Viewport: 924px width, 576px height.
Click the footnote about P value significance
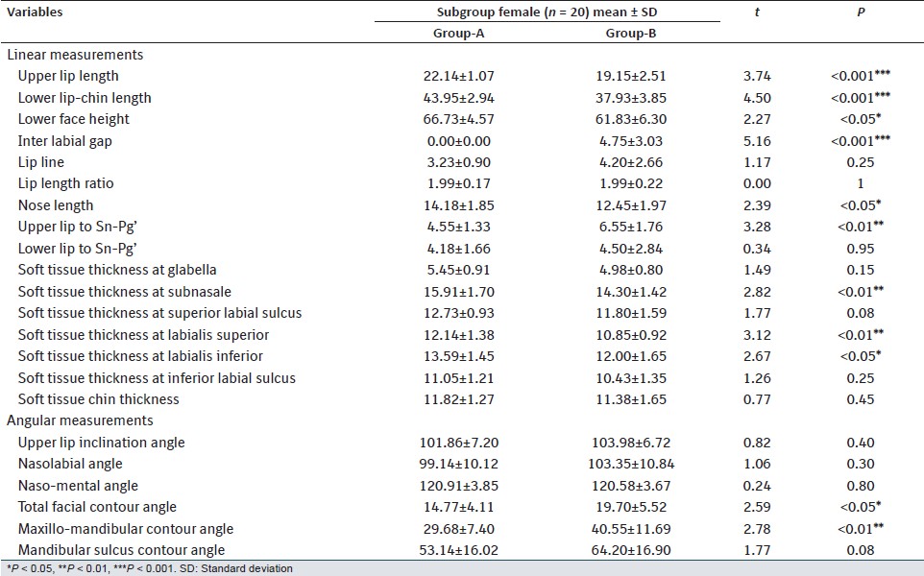(x=149, y=568)
